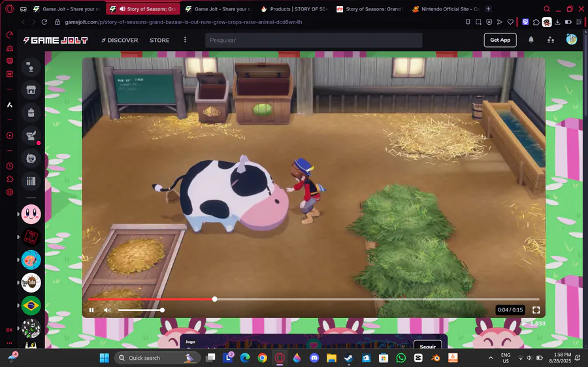The height and width of the screenshot is (367, 588).
Task: Open the quests icon with red dot
Action: coord(31,135)
